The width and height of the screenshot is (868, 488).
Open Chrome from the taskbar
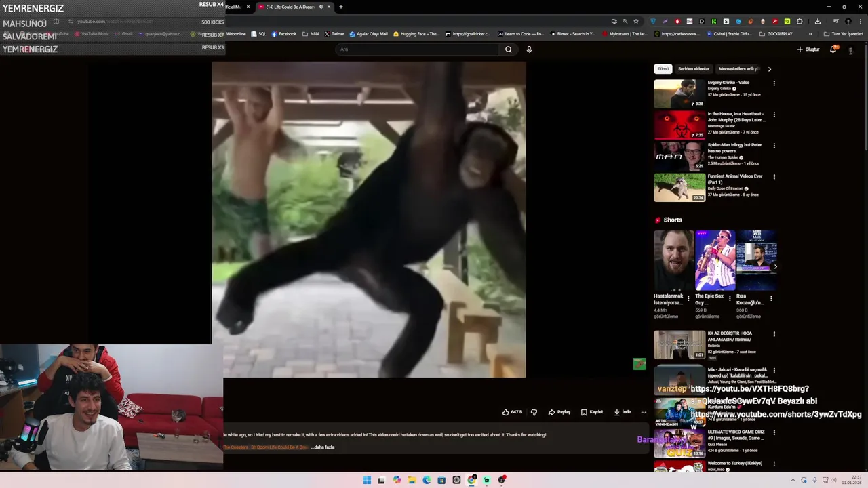pos(471,480)
